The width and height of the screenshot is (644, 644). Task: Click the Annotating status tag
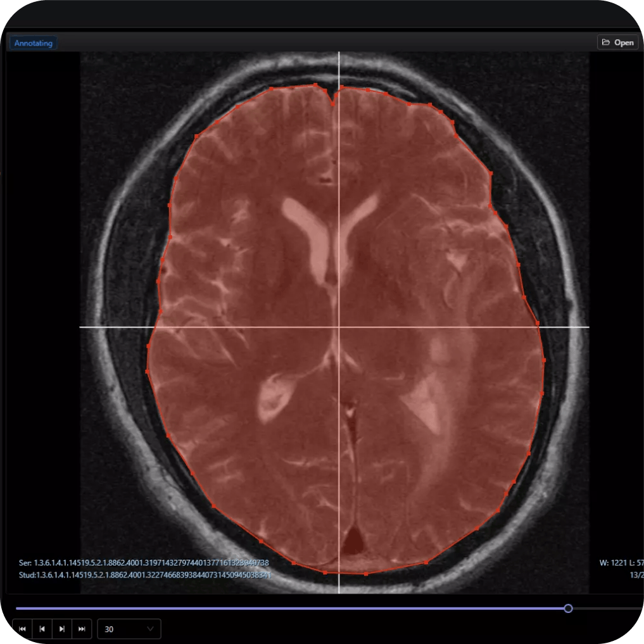click(33, 43)
